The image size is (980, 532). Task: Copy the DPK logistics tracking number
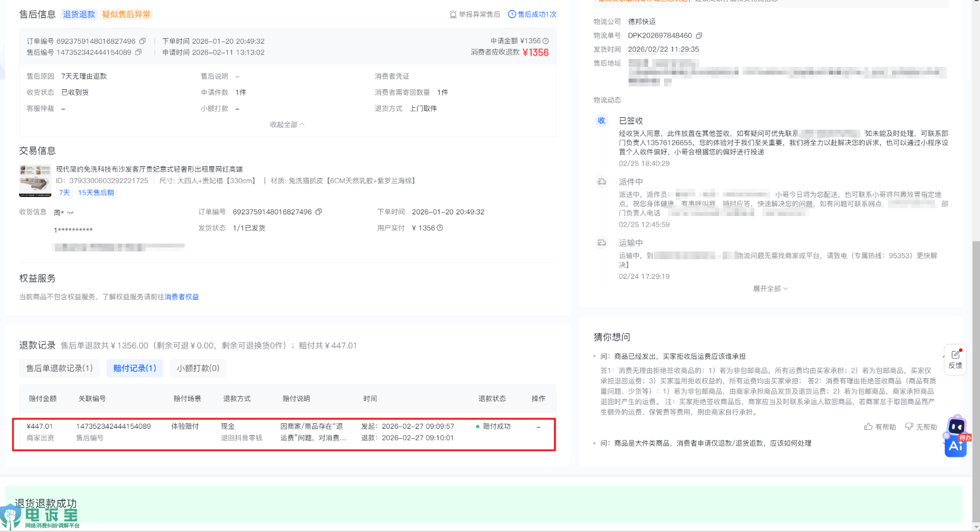pyautogui.click(x=699, y=35)
